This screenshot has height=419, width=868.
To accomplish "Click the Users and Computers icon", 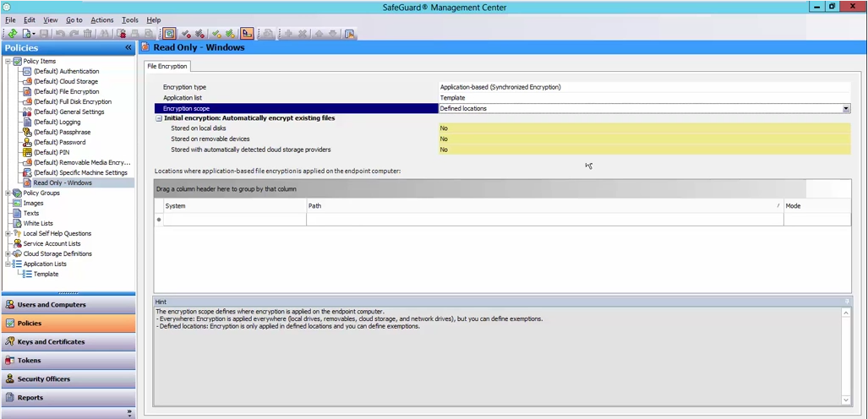I will [x=9, y=305].
